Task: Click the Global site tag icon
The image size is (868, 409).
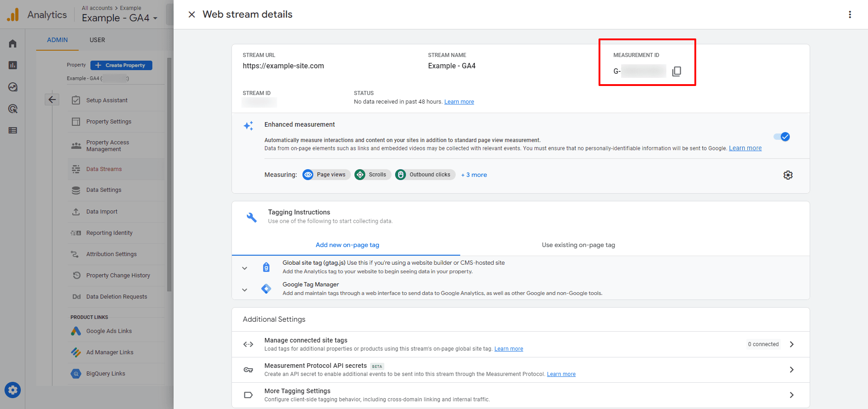Action: point(266,267)
